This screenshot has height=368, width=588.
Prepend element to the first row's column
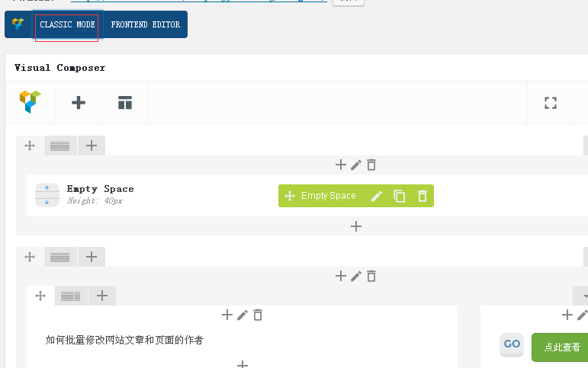[x=340, y=165]
